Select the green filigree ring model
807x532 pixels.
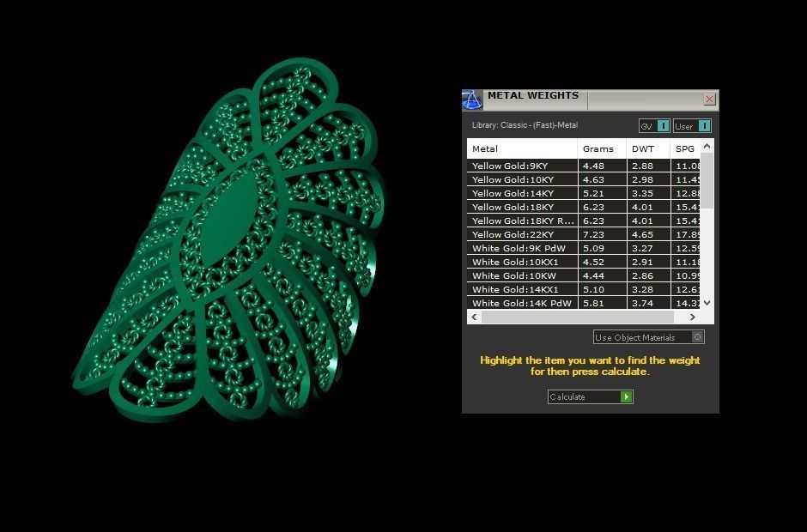tap(230, 241)
